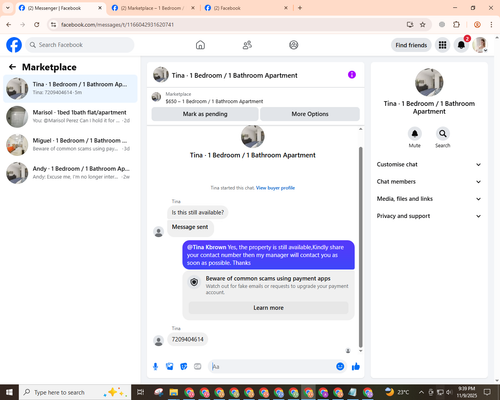Open the Chrome tab search dropdown
The width and height of the screenshot is (500, 400).
point(8,8)
